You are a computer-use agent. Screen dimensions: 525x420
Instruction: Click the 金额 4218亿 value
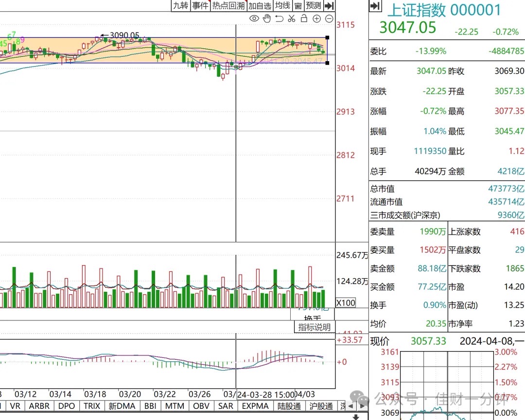[510, 171]
